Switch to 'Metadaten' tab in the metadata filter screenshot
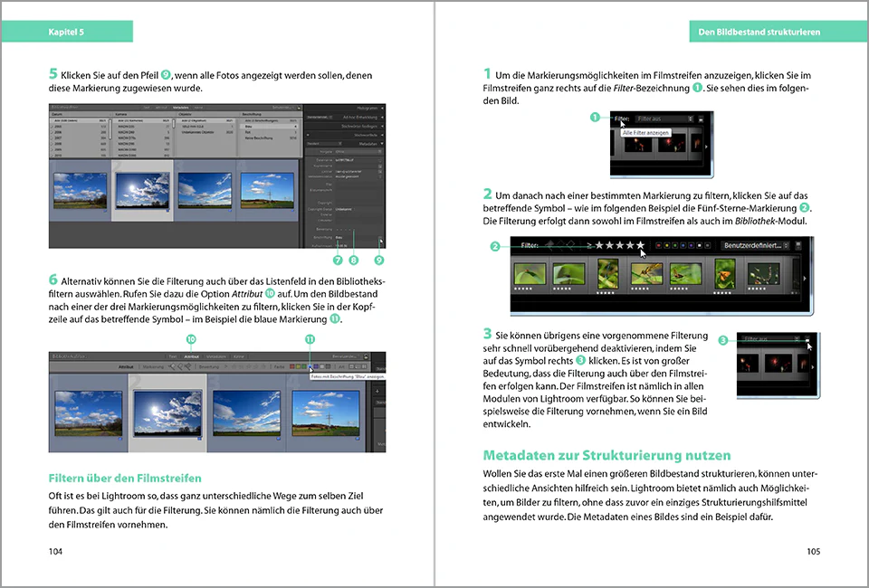869x588 pixels. (180, 108)
